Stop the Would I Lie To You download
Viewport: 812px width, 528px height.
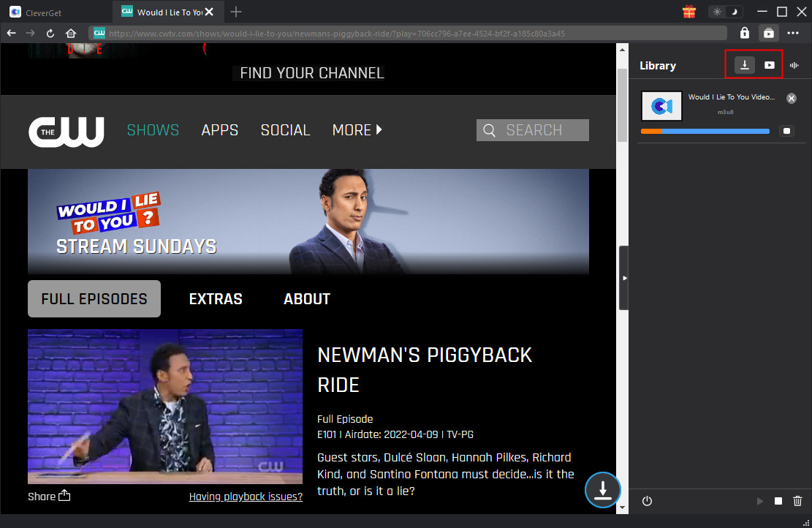[x=786, y=131]
